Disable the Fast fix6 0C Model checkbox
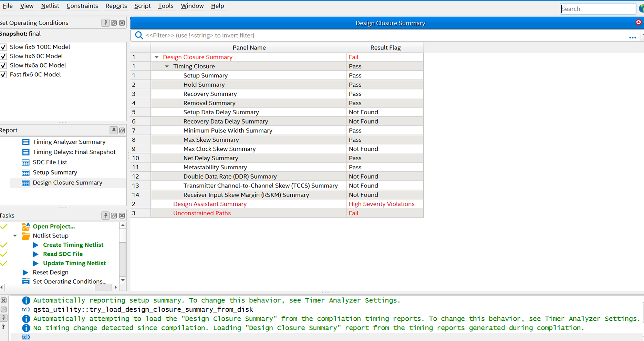This screenshot has width=644, height=341. [4, 75]
